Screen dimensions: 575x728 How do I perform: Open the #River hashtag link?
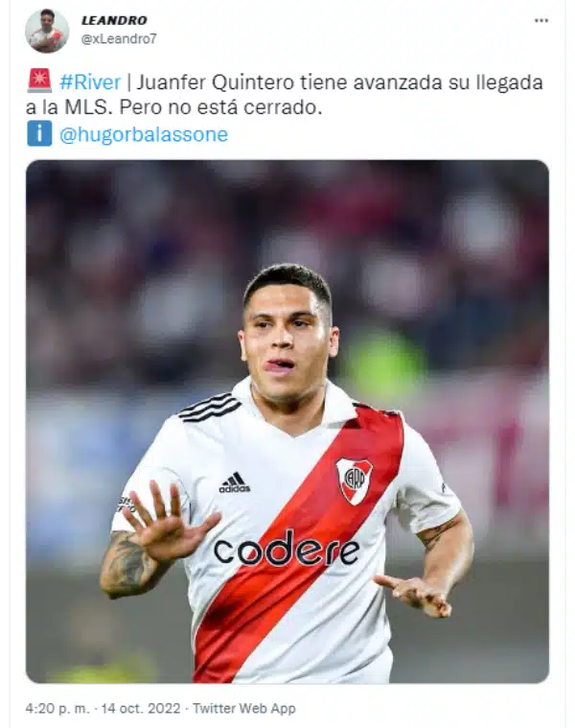point(90,82)
